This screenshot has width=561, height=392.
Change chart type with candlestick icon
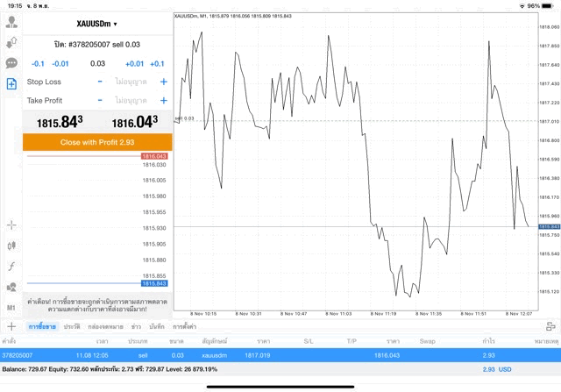click(x=11, y=246)
